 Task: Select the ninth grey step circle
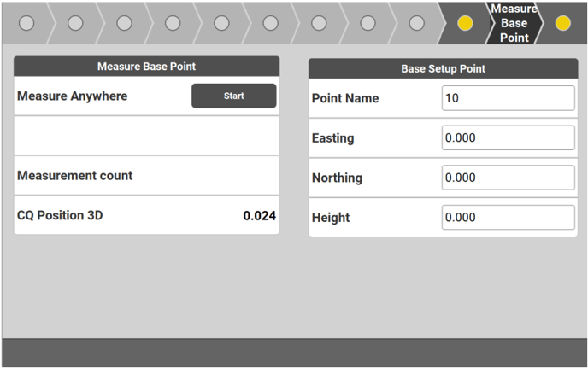click(416, 23)
